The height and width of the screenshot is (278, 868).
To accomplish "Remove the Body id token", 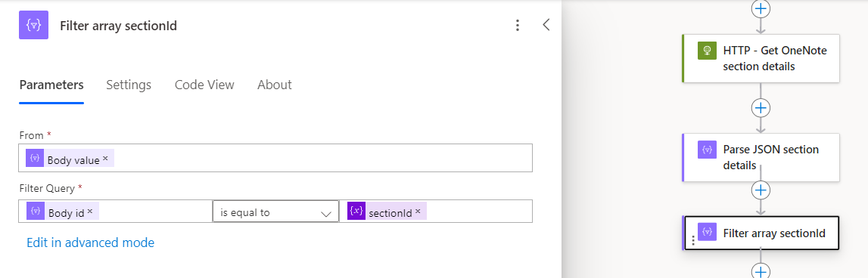I will click(x=90, y=211).
